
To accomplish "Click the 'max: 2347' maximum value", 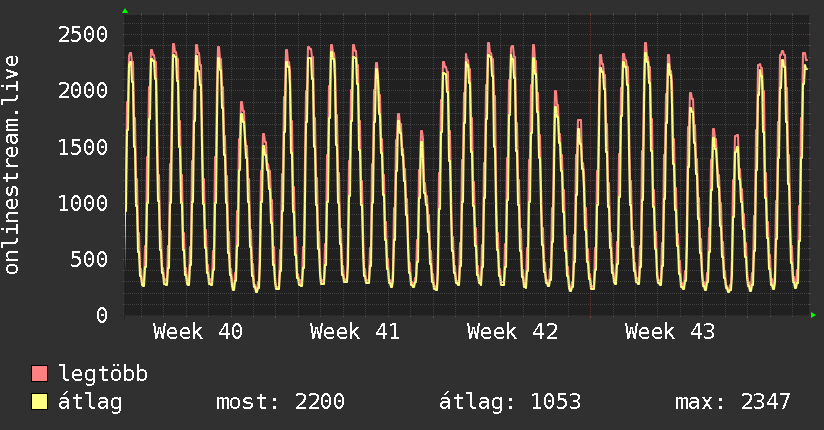I will [733, 402].
